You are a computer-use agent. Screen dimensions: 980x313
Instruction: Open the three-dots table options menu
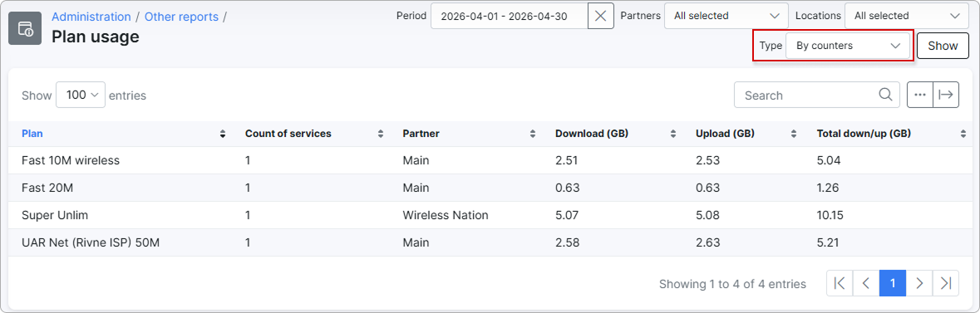point(920,95)
